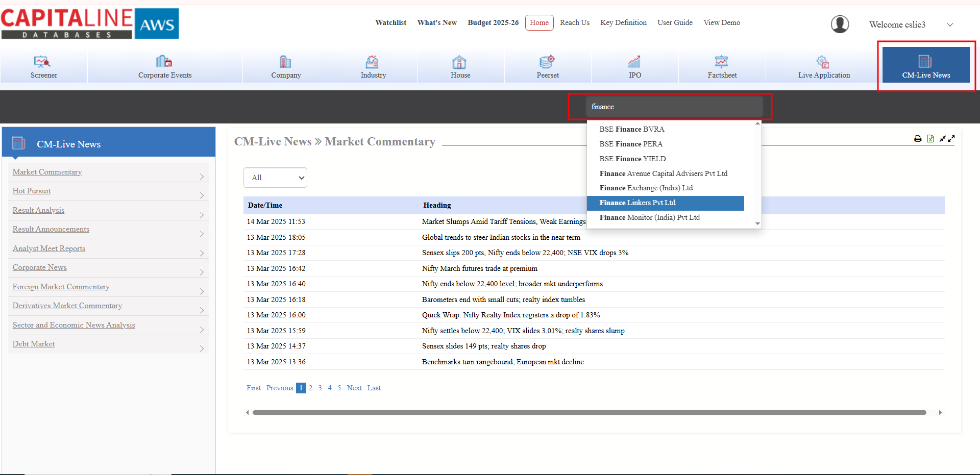Expand the account menu arrow beside Welcome cslic3

tap(950, 24)
